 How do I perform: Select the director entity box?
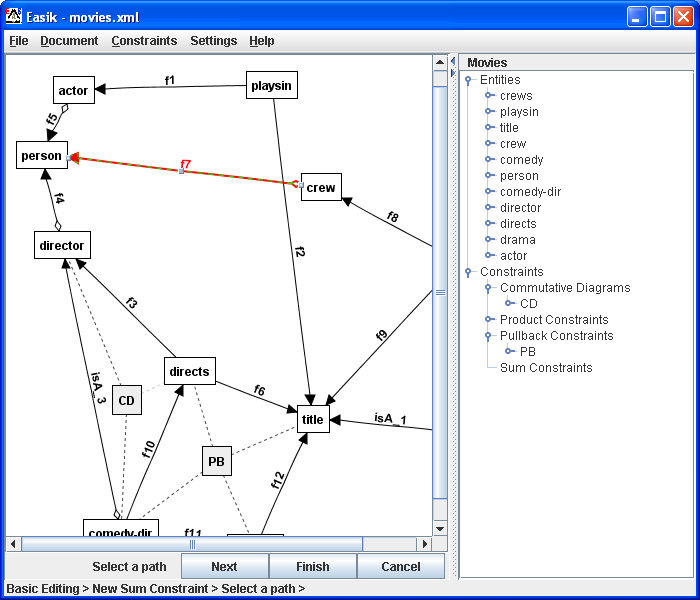coord(62,245)
